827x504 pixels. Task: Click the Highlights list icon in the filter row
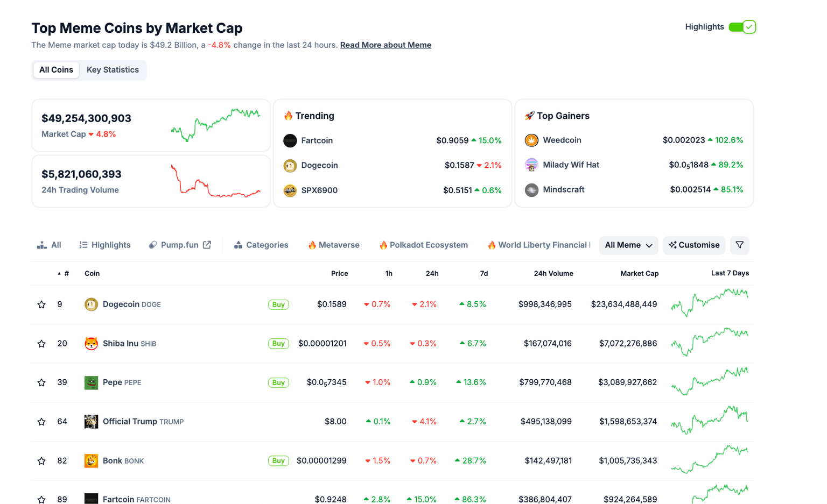tap(85, 244)
